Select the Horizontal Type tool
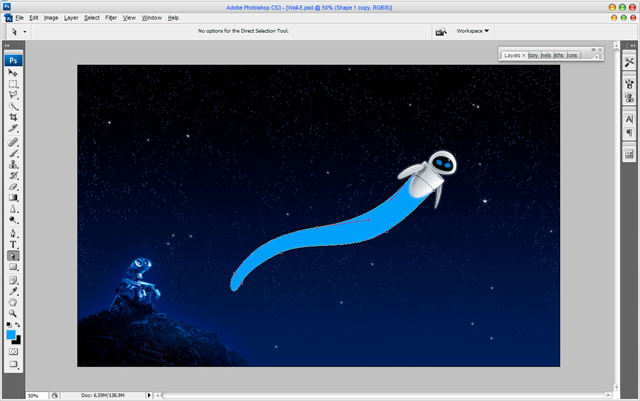Screen dimensions: 640x401 pos(13,245)
